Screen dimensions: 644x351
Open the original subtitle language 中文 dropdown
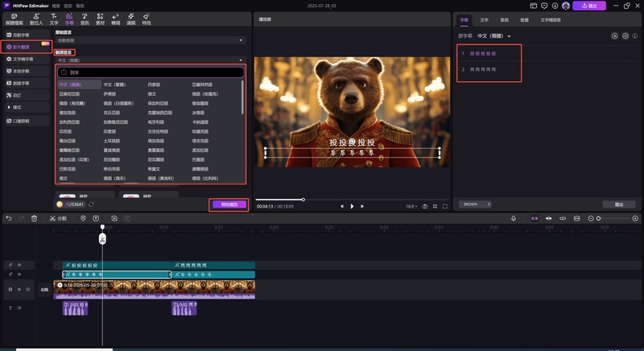click(x=494, y=35)
